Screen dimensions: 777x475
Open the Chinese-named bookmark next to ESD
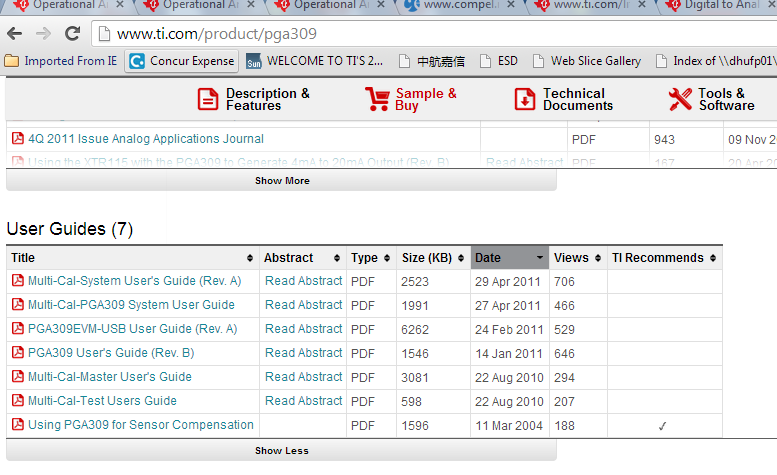click(432, 61)
